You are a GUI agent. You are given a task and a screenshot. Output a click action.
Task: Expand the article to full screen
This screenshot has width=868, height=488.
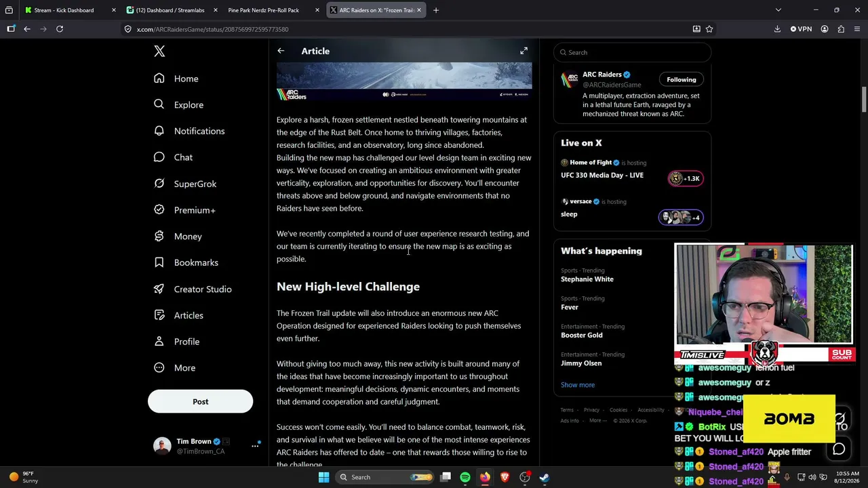click(x=524, y=51)
